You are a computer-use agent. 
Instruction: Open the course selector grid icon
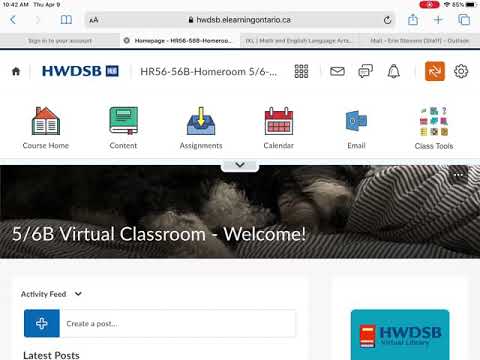click(301, 71)
